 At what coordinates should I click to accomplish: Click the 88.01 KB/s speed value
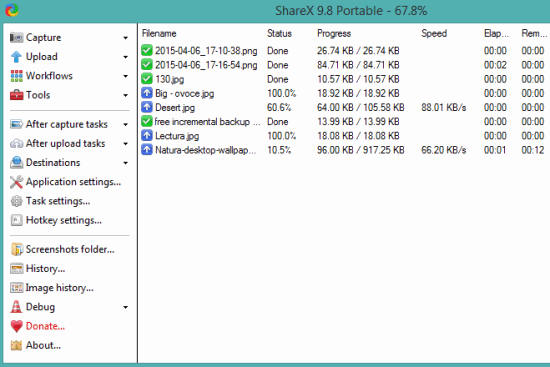(x=444, y=107)
